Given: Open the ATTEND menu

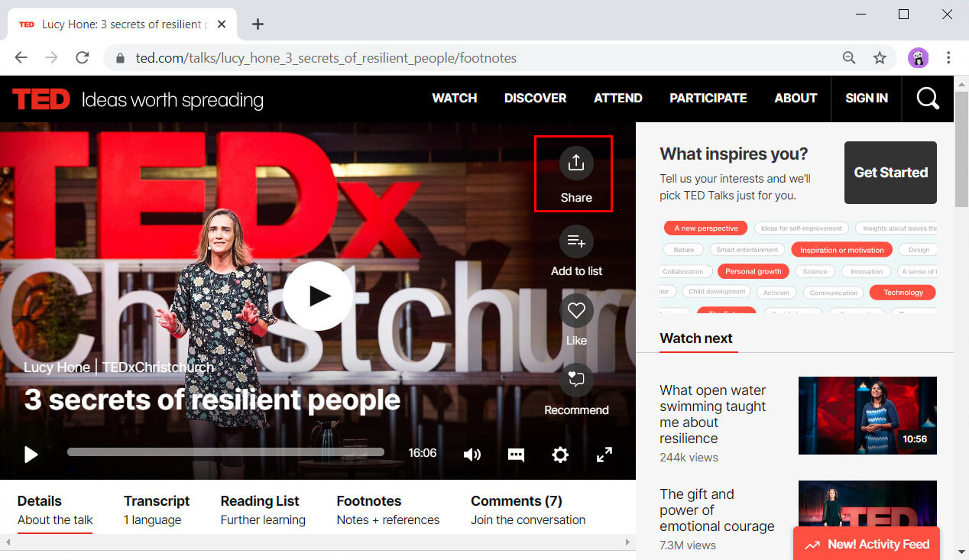Looking at the screenshot, I should [x=617, y=98].
